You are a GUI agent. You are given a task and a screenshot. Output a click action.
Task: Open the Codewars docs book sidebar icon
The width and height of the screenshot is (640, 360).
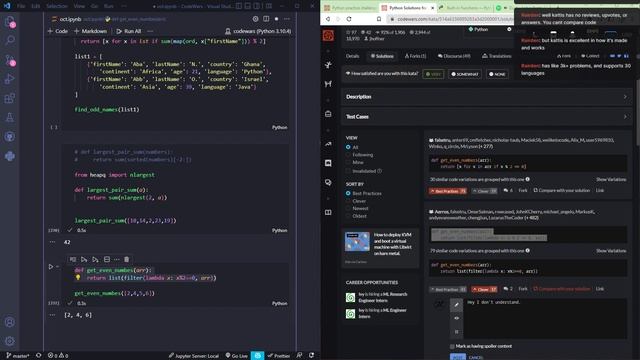coord(328,213)
